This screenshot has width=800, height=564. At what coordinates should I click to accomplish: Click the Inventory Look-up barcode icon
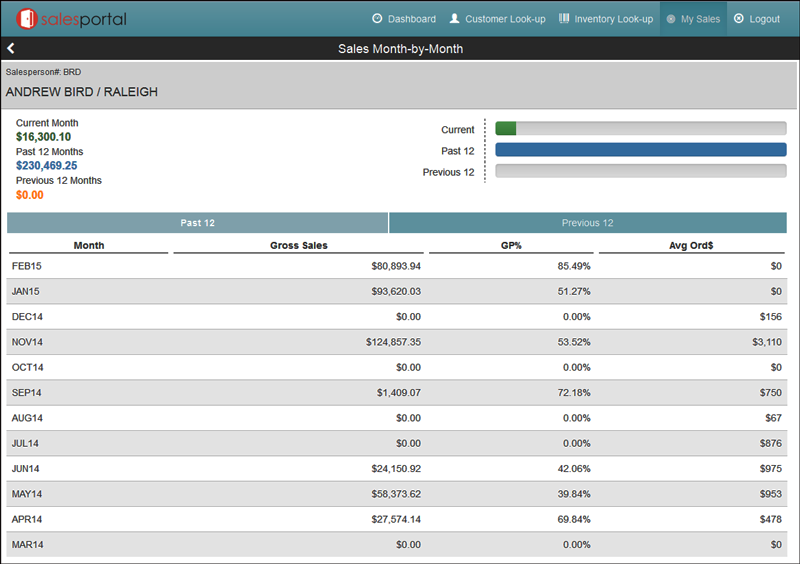564,19
